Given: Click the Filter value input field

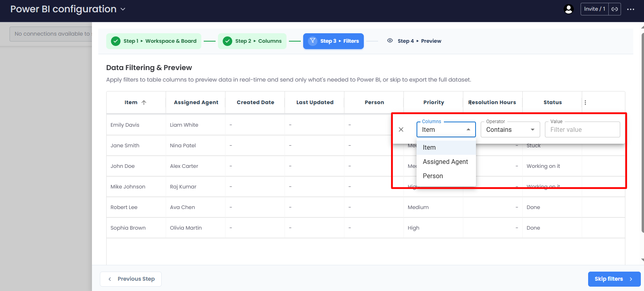Looking at the screenshot, I should click(583, 129).
